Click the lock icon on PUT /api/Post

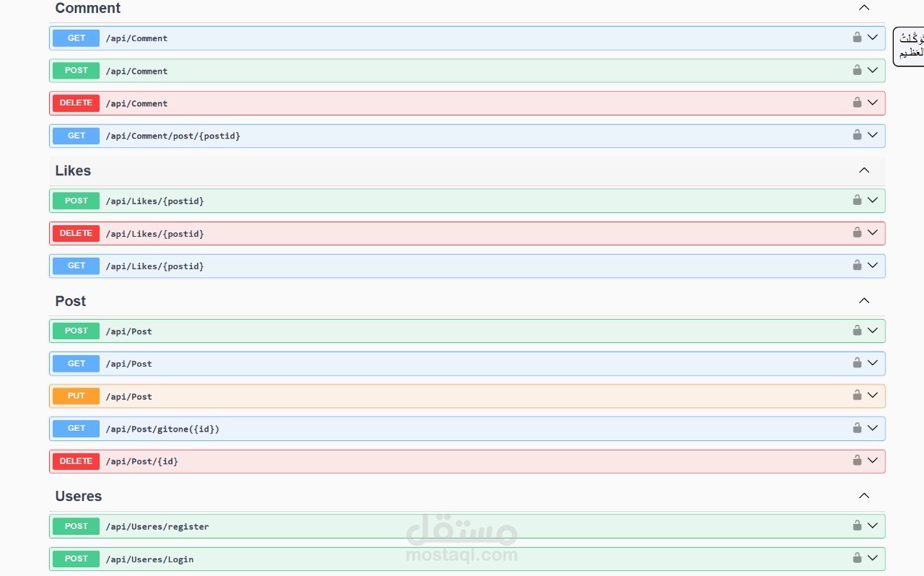(x=857, y=396)
